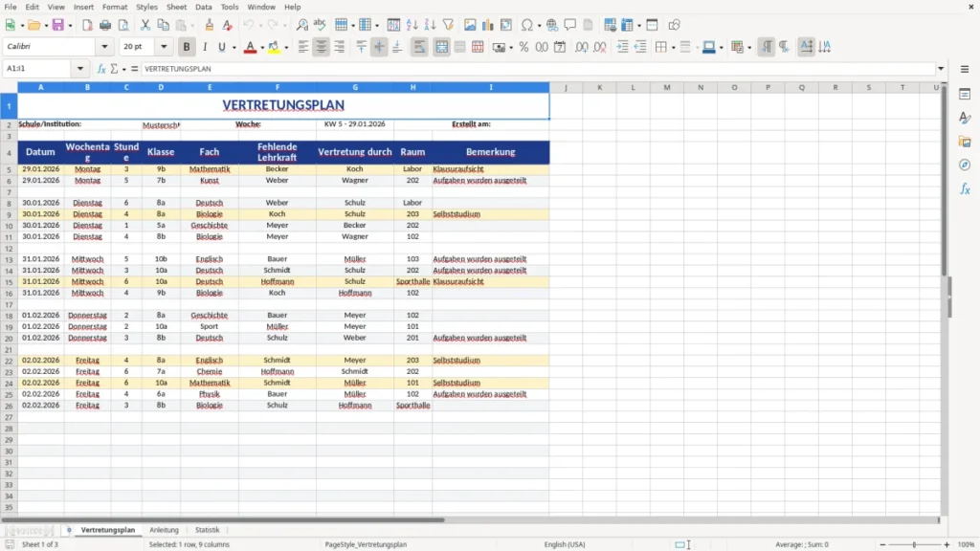Expand the formula bar arrow
The image size is (980, 551).
[941, 69]
